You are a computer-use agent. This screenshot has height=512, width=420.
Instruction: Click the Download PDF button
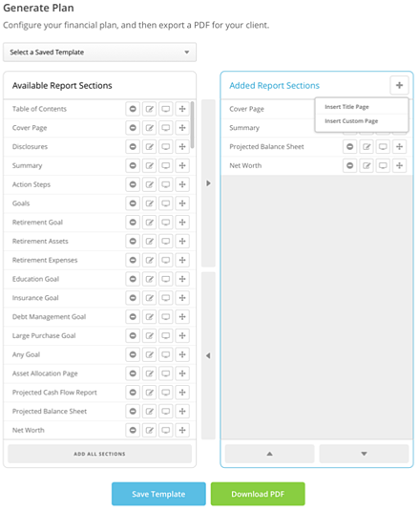coord(258,494)
